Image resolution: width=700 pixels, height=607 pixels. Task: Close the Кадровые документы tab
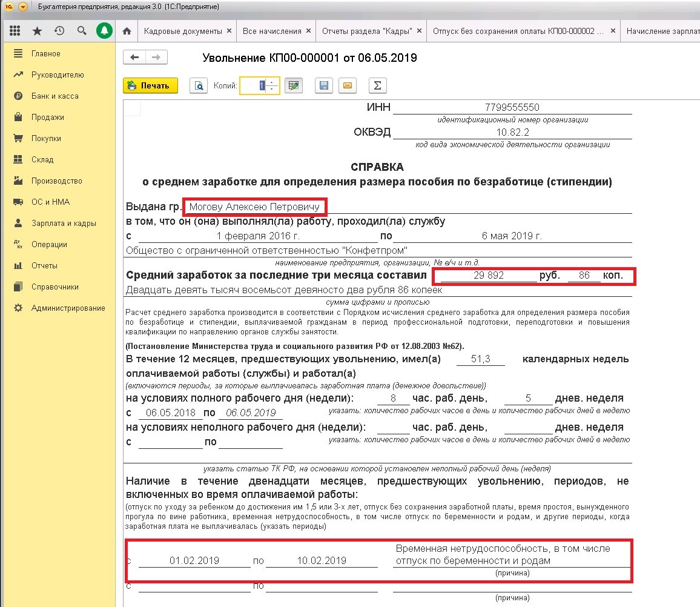pos(229,31)
